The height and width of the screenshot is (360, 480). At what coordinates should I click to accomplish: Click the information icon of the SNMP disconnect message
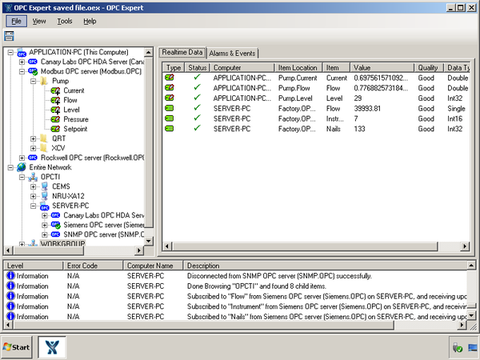coord(11,276)
